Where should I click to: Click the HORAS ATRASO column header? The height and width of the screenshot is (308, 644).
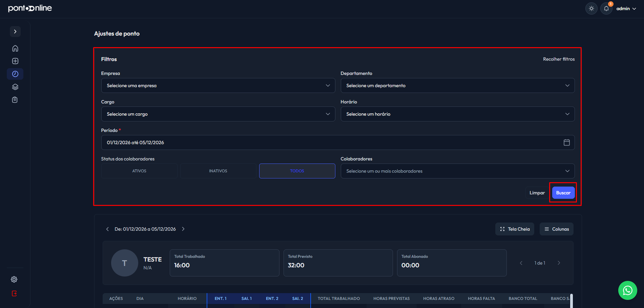click(439, 299)
